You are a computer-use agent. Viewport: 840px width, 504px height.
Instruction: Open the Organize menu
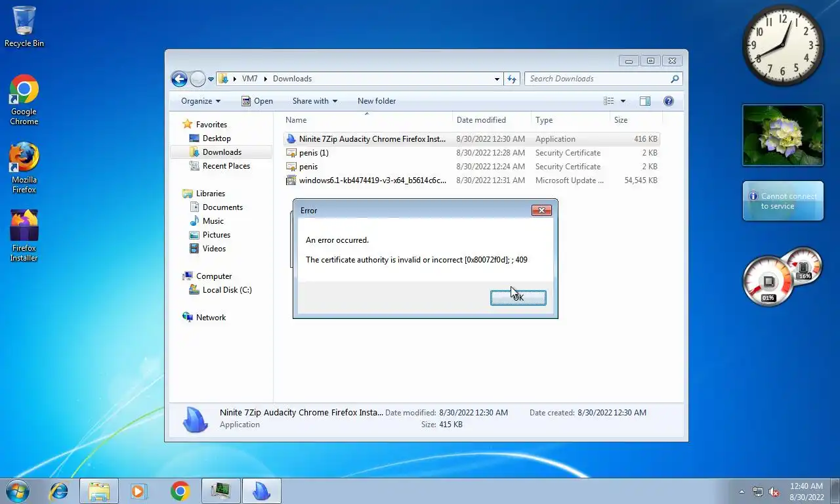[x=201, y=101]
